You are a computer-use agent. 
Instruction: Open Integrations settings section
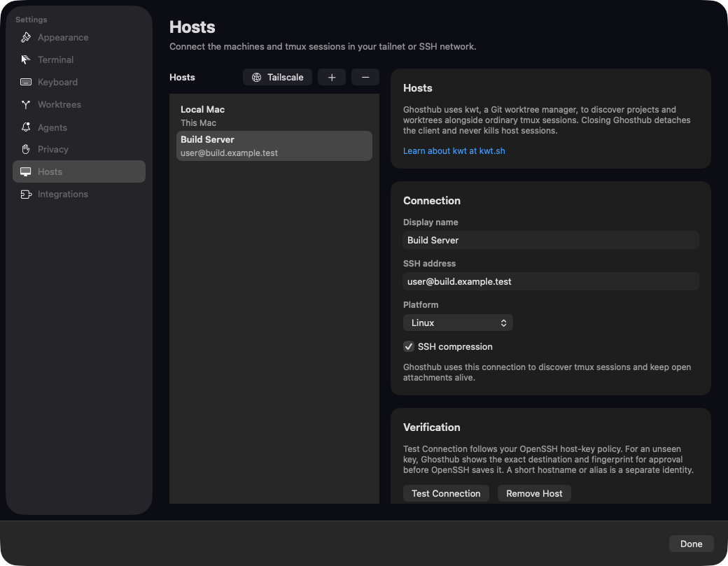click(x=79, y=194)
